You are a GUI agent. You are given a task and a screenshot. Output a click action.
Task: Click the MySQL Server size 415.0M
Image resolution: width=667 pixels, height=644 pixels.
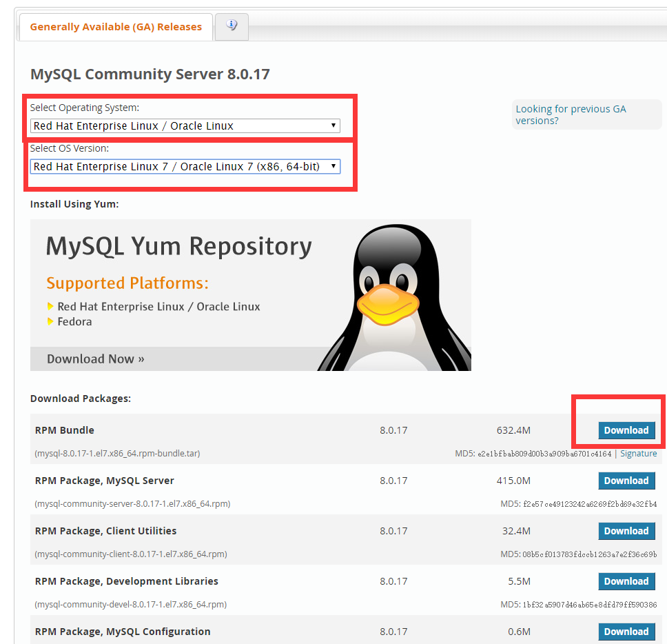pos(513,481)
